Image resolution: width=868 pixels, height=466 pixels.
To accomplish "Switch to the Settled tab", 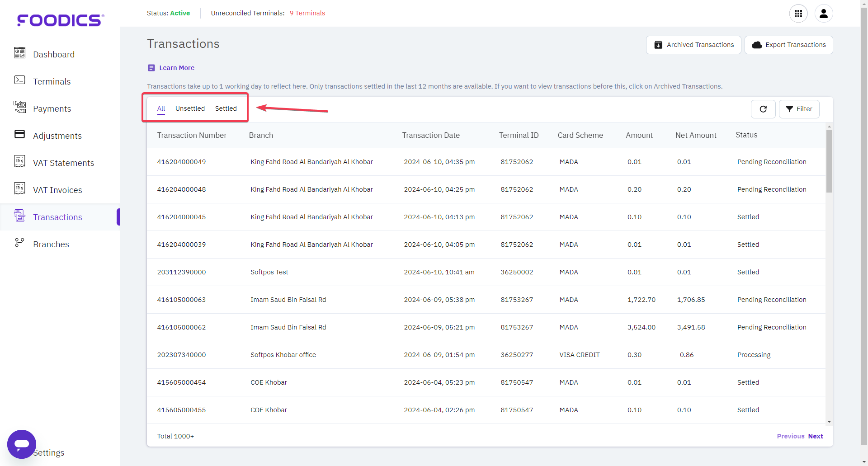I will [x=225, y=108].
